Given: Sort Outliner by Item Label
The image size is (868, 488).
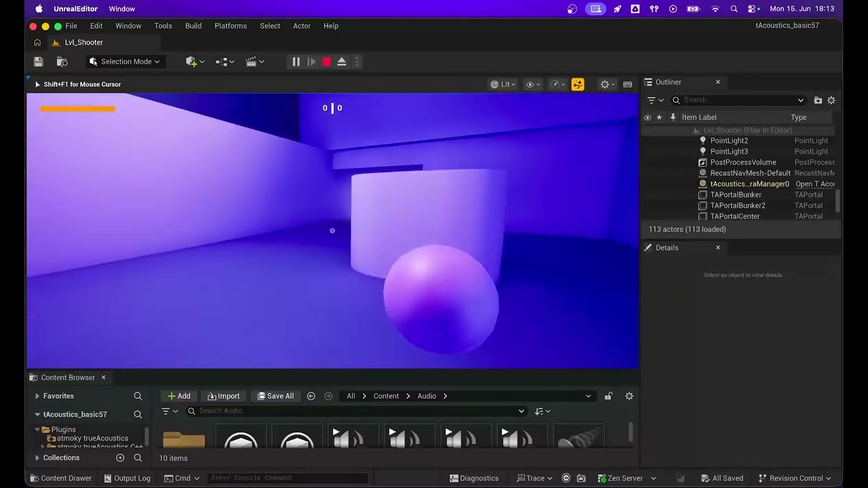Looking at the screenshot, I should tap(698, 117).
